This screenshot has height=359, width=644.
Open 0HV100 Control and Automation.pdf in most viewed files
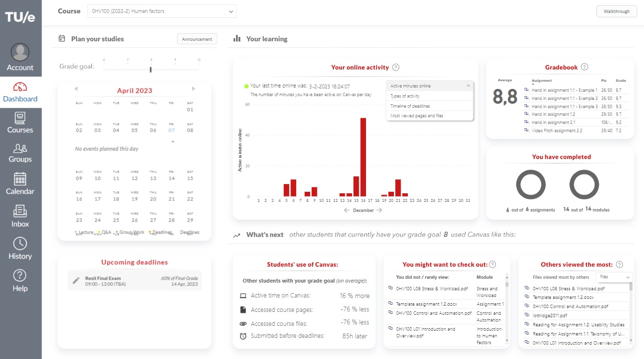570,307
